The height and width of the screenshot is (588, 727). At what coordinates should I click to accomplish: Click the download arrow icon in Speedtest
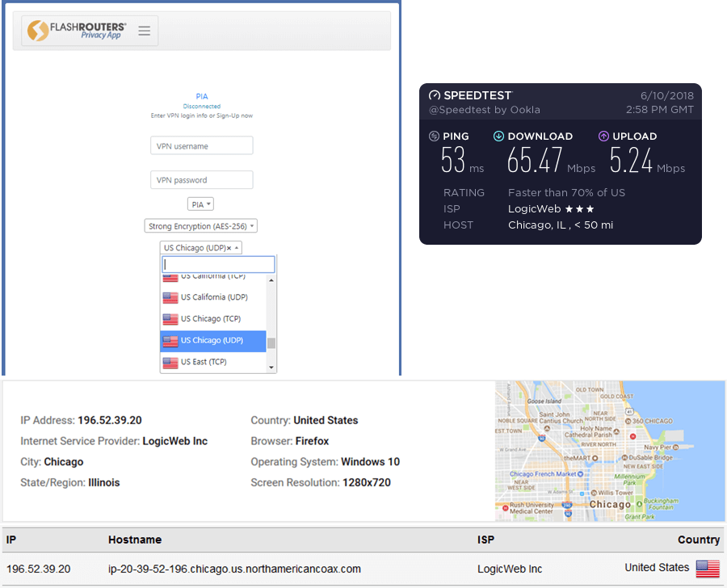click(x=498, y=136)
